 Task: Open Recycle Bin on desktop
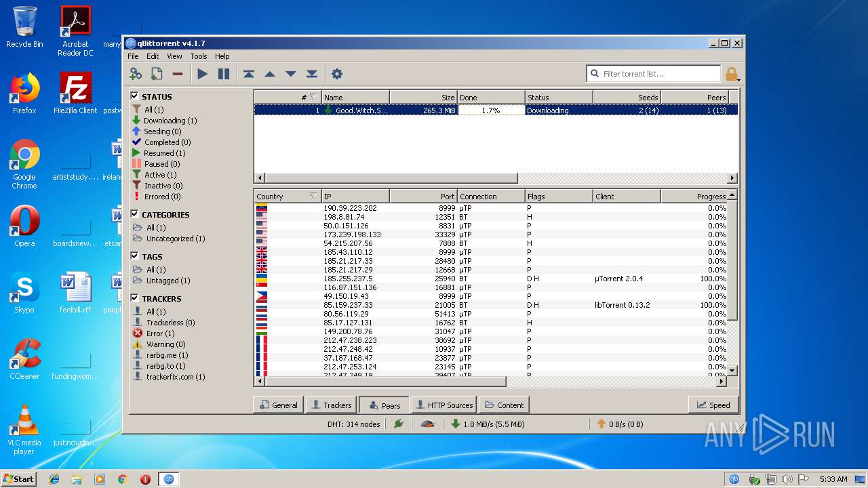point(24,28)
